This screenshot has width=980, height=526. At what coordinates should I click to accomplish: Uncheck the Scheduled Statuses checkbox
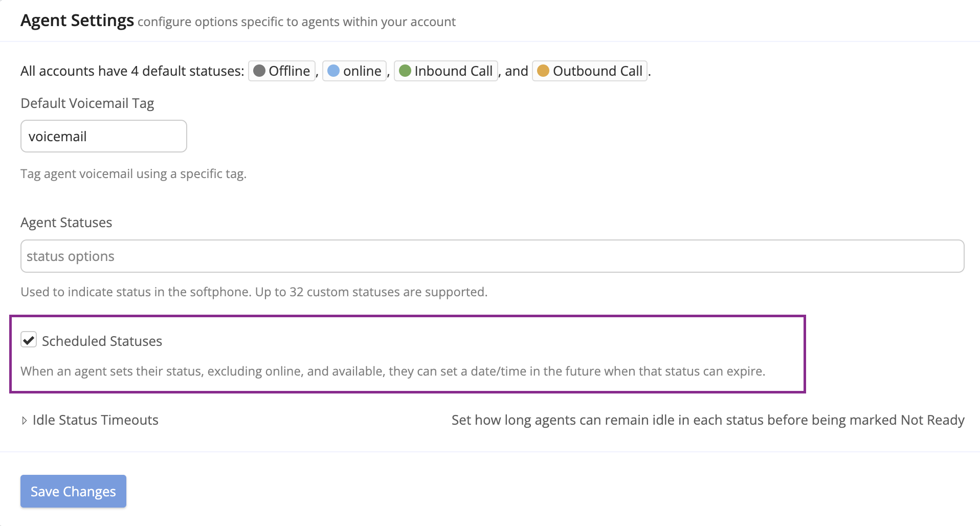29,340
